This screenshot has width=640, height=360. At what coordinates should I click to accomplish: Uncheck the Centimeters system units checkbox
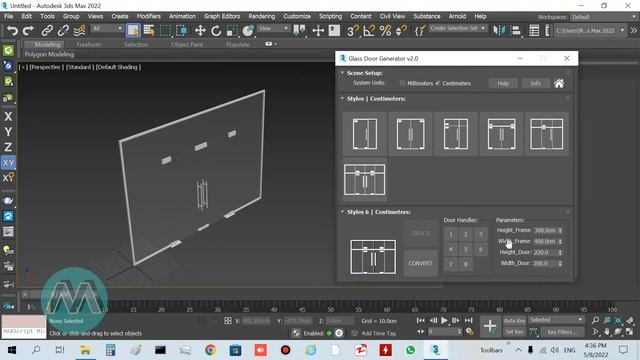coord(438,83)
